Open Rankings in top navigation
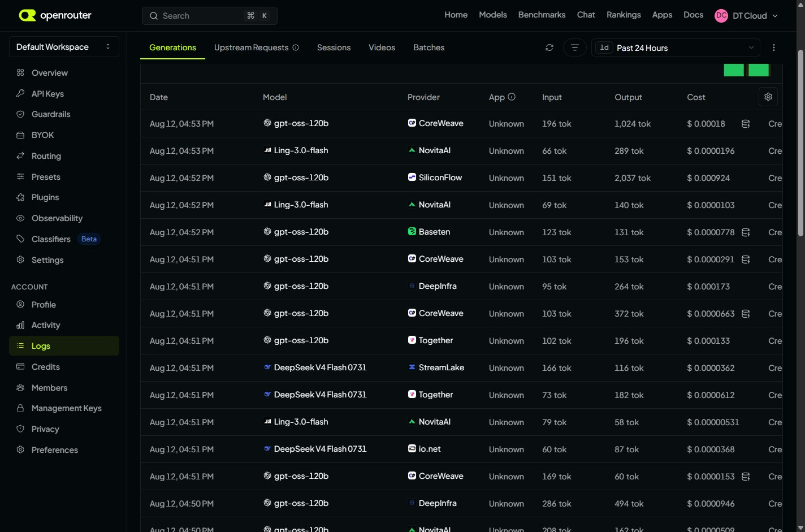This screenshot has height=532, width=805. (x=624, y=15)
